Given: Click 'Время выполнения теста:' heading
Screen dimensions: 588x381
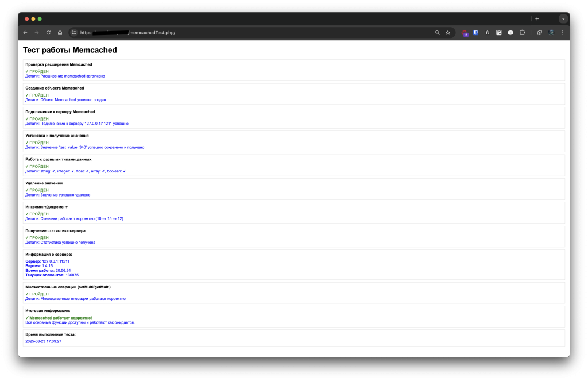Looking at the screenshot, I should pos(51,334).
